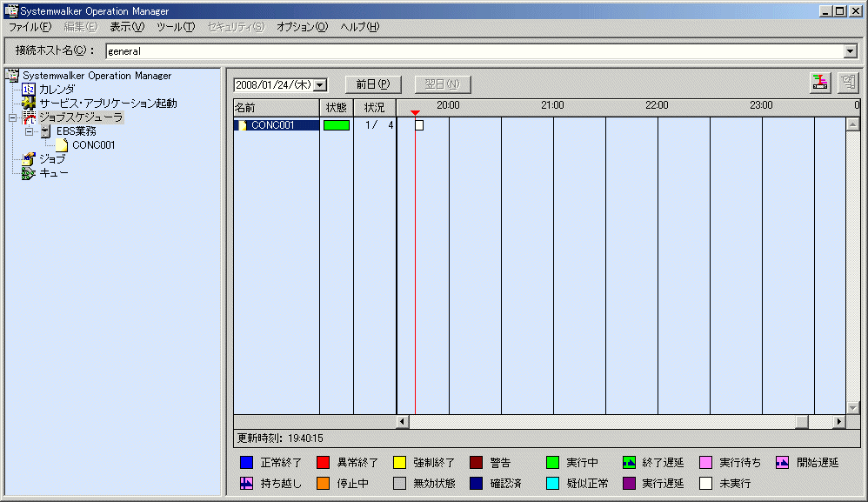Open the ヘルプ(H) menu

tap(360, 27)
